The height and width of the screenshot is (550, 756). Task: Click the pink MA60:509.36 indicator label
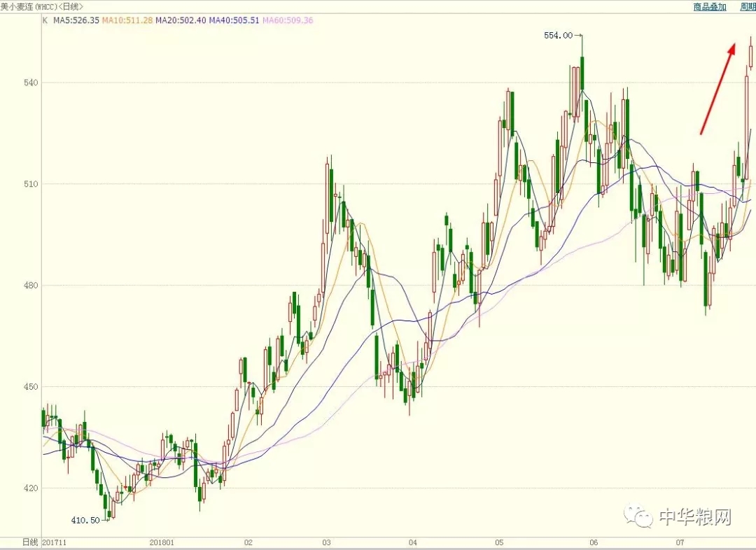[x=288, y=20]
